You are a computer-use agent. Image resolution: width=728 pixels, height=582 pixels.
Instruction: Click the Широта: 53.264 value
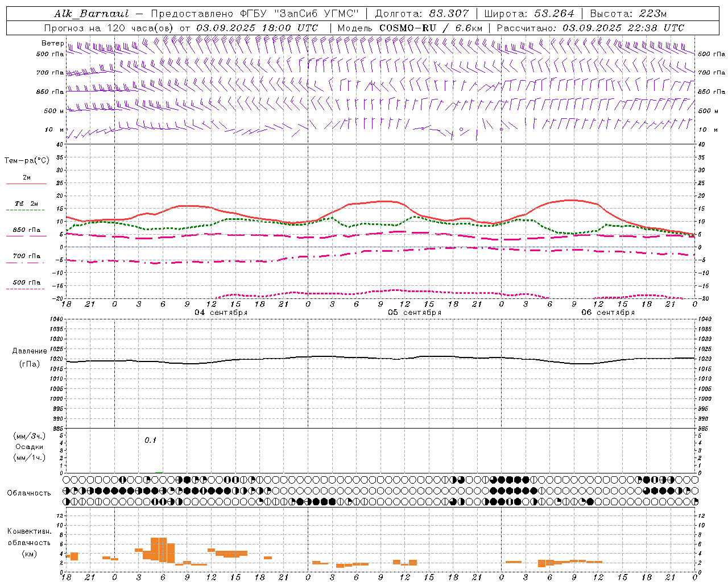[529, 14]
